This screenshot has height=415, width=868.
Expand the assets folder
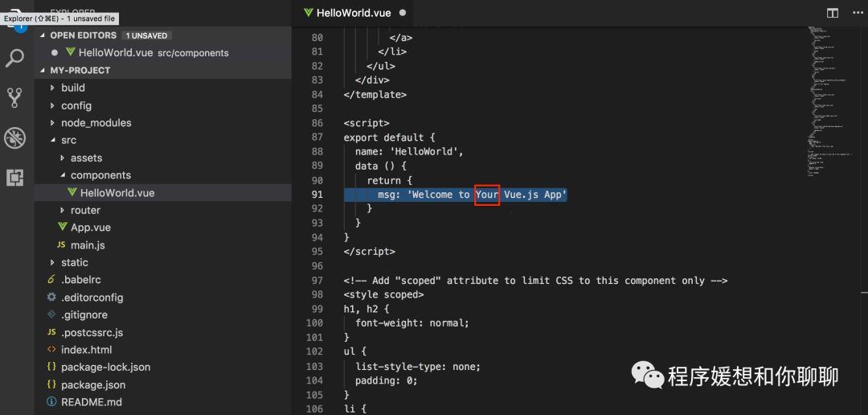coord(62,158)
